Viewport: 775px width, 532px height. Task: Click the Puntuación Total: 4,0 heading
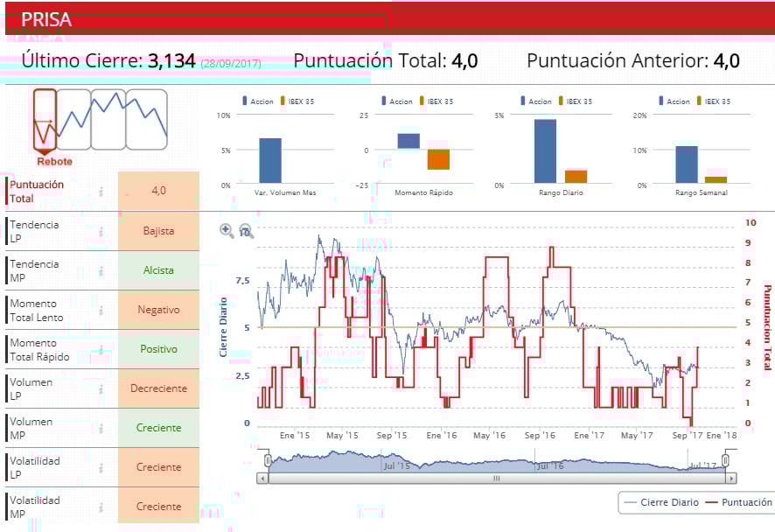pos(386,61)
